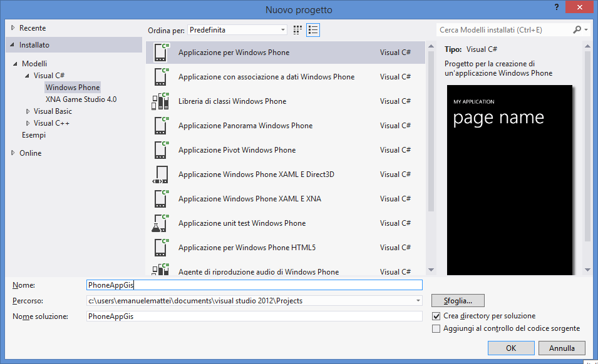Expand the Online section
The width and height of the screenshot is (598, 364).
click(x=13, y=153)
